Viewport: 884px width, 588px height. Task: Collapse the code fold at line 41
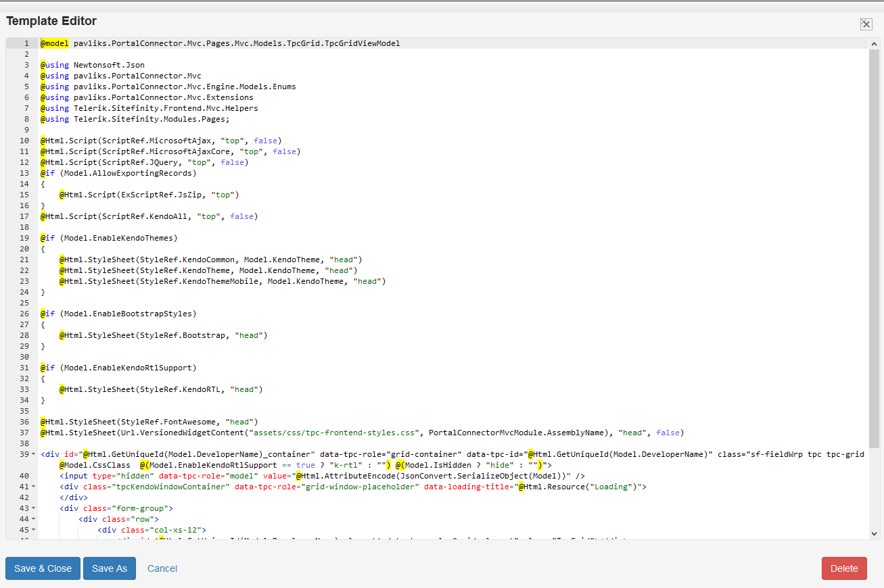pos(34,487)
